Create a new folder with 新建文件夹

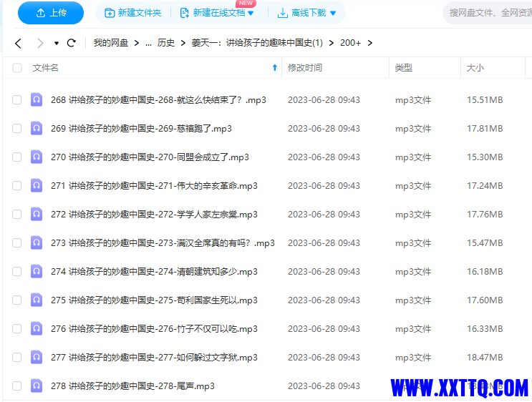(133, 13)
